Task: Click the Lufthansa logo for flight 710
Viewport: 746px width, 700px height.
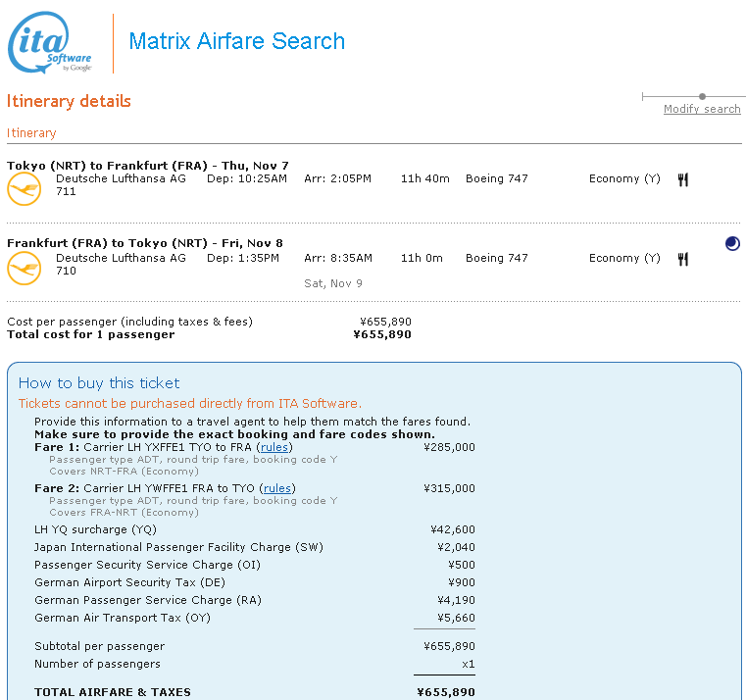Action: (24, 268)
